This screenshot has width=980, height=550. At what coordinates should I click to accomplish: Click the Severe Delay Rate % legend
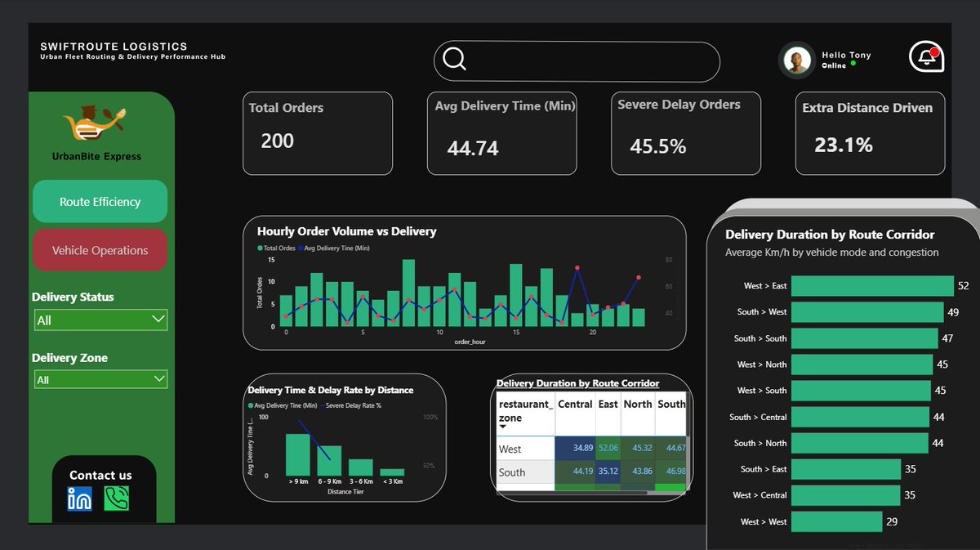click(351, 405)
